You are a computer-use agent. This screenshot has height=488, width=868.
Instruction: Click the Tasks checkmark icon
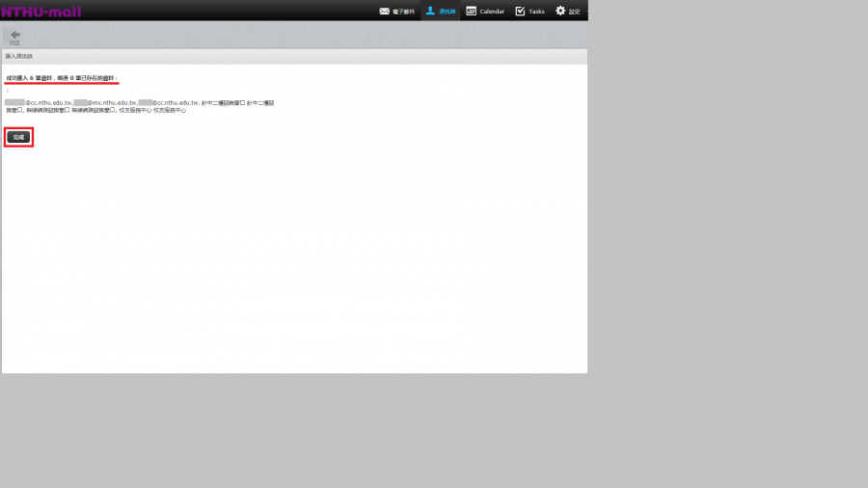tap(520, 11)
